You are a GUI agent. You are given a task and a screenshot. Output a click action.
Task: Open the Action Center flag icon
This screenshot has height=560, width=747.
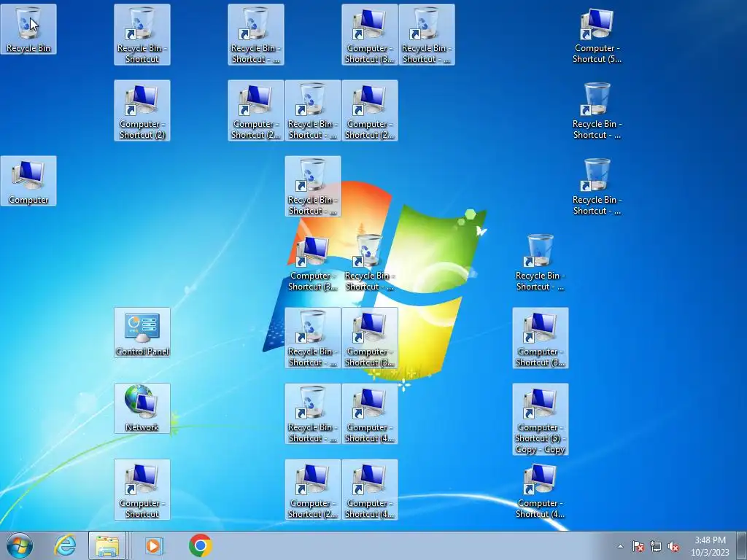(638, 546)
